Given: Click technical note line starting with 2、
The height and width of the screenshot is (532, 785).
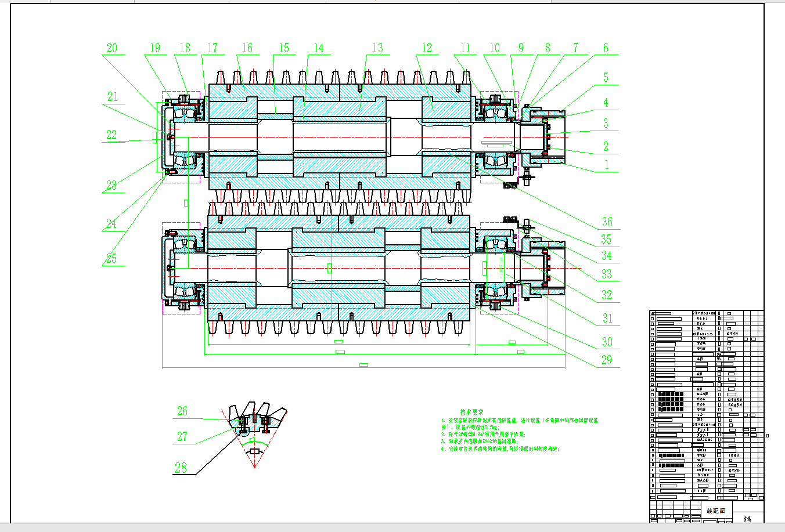Looking at the screenshot, I should point(483,434).
